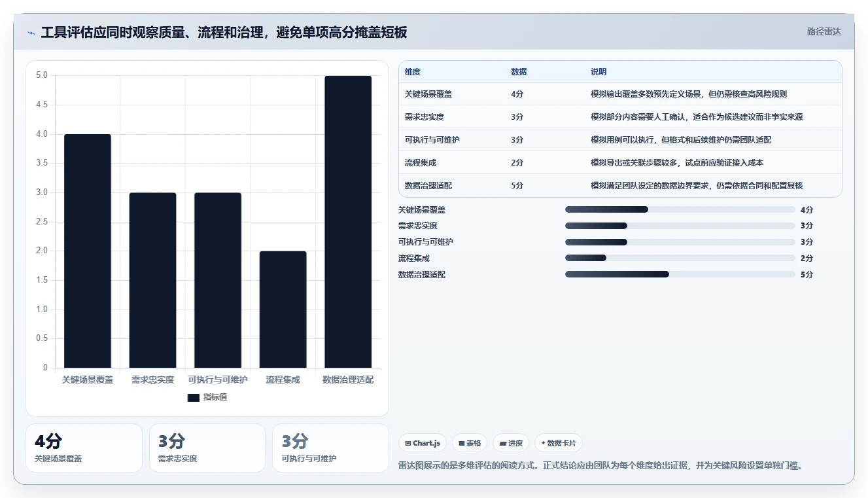Screen dimensions: 868x498
Task: Click the y-axis tick 5.0
Action: pyautogui.click(x=42, y=75)
